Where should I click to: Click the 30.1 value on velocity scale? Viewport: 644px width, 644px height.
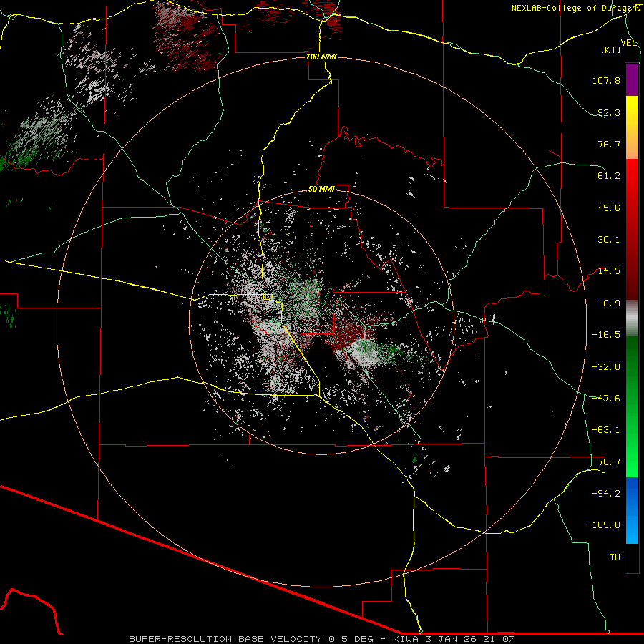(609, 240)
